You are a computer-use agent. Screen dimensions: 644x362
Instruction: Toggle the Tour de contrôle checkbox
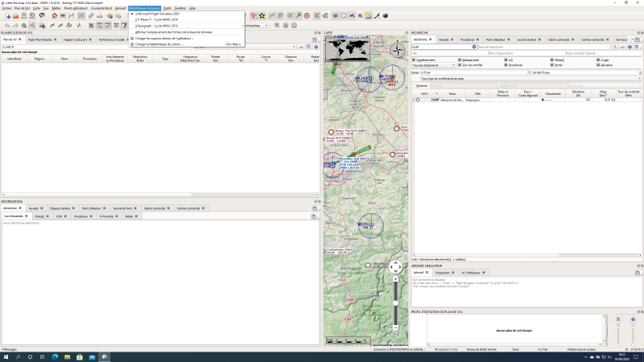460,65
